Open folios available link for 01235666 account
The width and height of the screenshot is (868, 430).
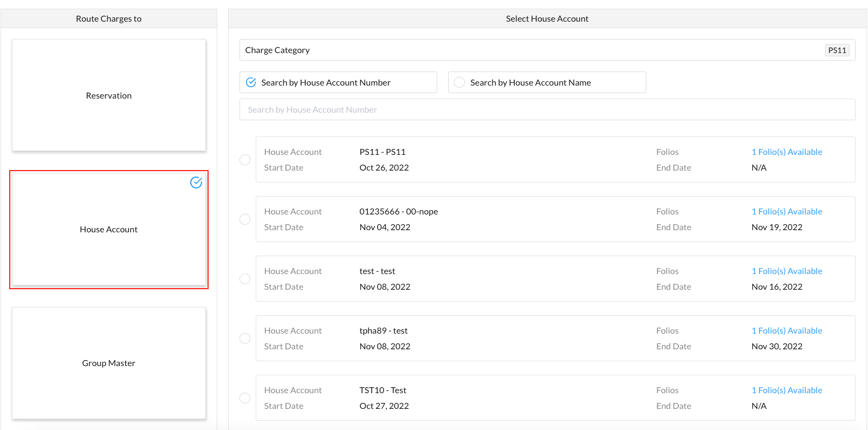(787, 212)
